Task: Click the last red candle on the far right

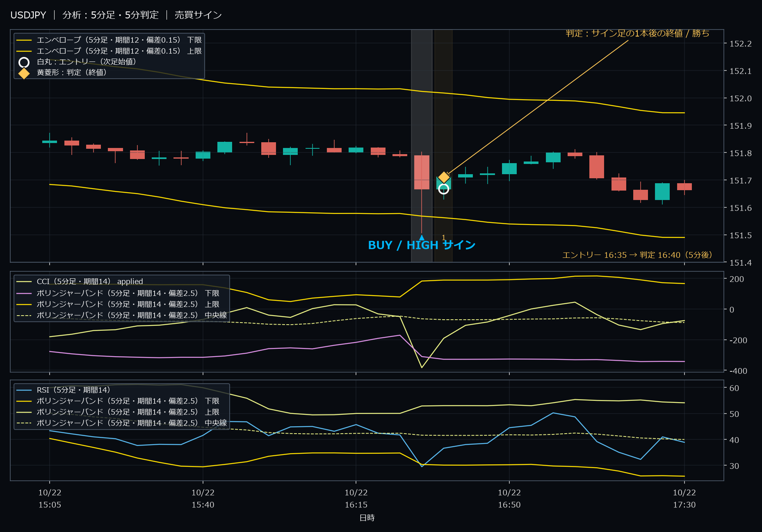Action: tap(684, 186)
